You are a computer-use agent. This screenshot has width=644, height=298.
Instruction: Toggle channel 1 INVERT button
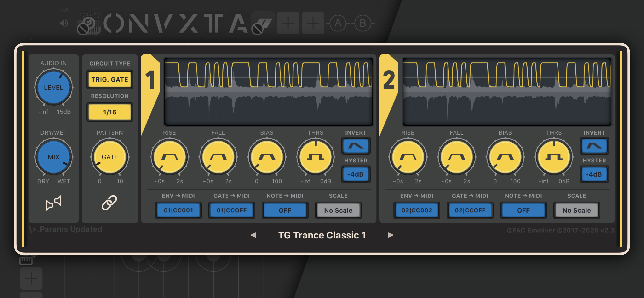coord(356,146)
